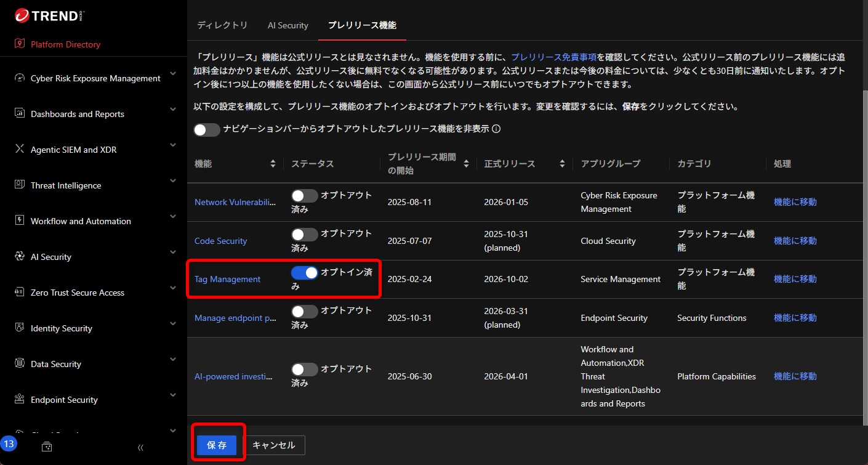Click the AI Security sidebar icon
The height and width of the screenshot is (465, 868).
pyautogui.click(x=18, y=257)
